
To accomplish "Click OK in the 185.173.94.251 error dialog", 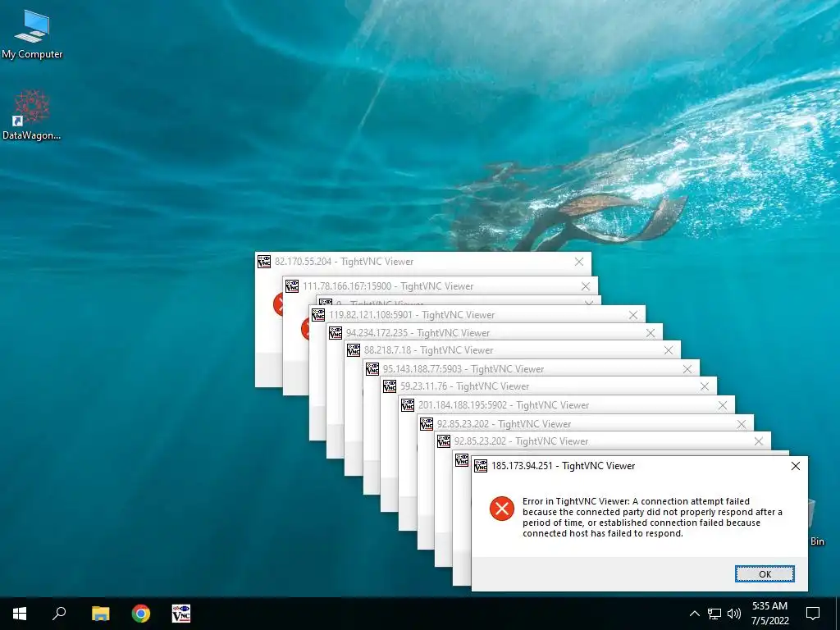I will 765,573.
